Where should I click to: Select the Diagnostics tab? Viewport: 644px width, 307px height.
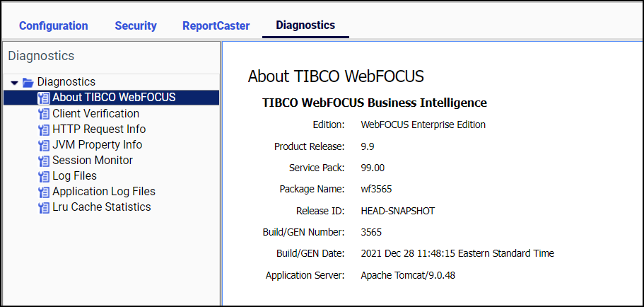[x=305, y=25]
